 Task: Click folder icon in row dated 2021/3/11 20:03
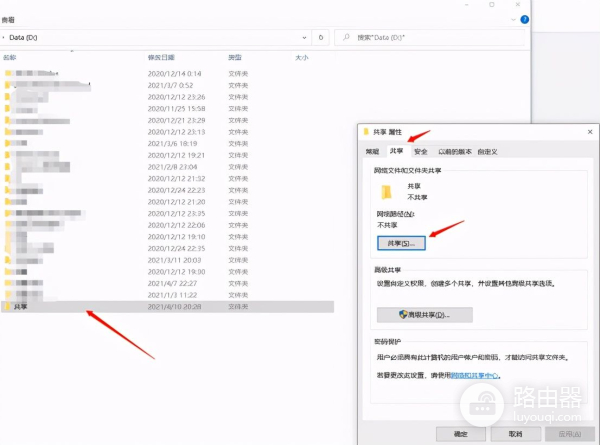click(x=8, y=260)
